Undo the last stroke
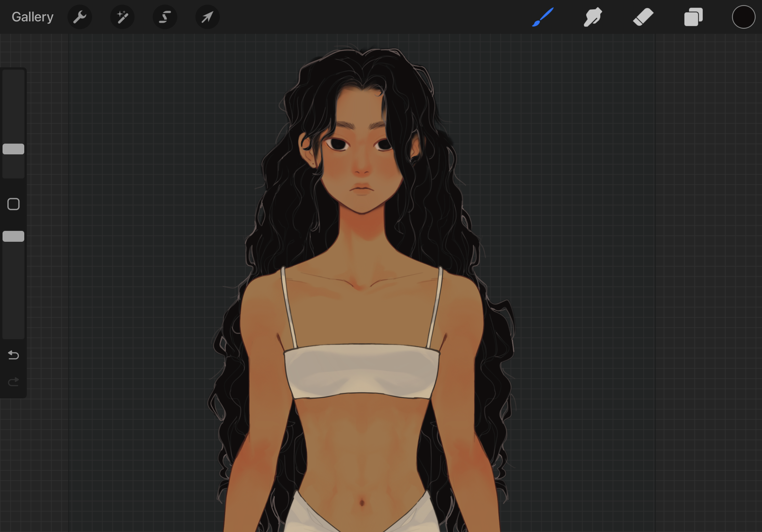 pyautogui.click(x=13, y=355)
